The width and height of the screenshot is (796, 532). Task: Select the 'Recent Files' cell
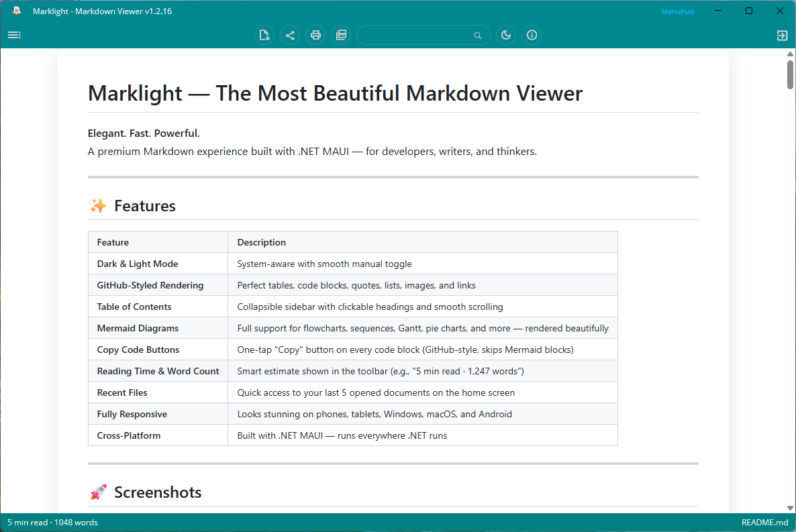[158, 392]
